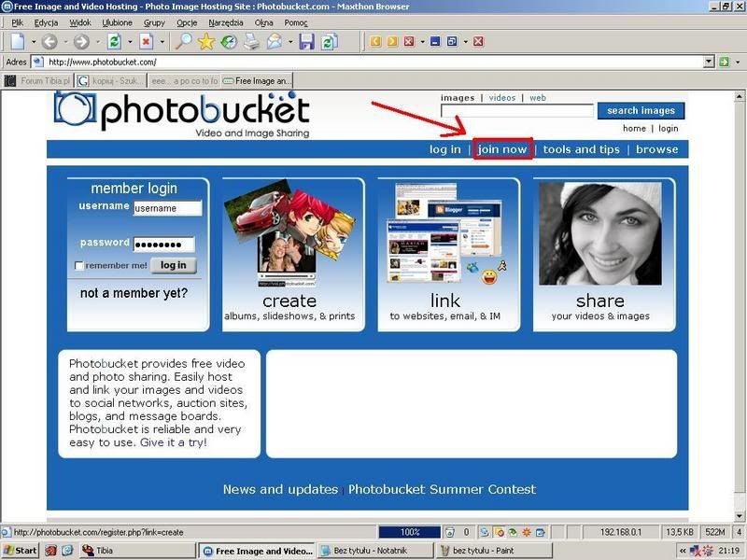Screen dimensions: 747x560
Task: Click the Photobucket camera logo
Action: (76, 109)
